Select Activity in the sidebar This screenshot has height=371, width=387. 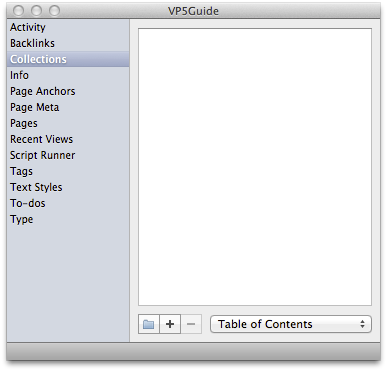click(68, 27)
